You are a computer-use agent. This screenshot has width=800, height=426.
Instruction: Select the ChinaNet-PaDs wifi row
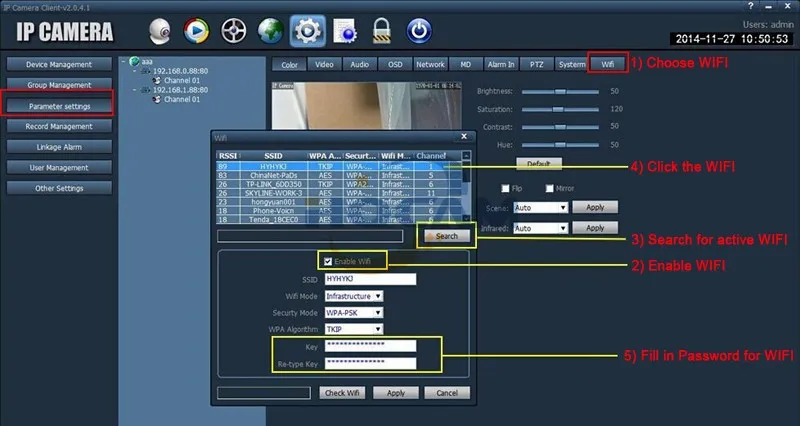tap(339, 176)
